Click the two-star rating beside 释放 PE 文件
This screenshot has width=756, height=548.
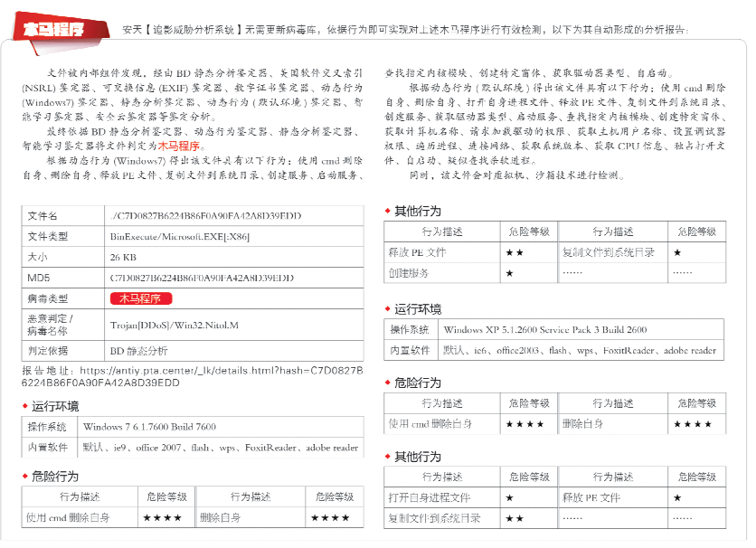click(515, 252)
